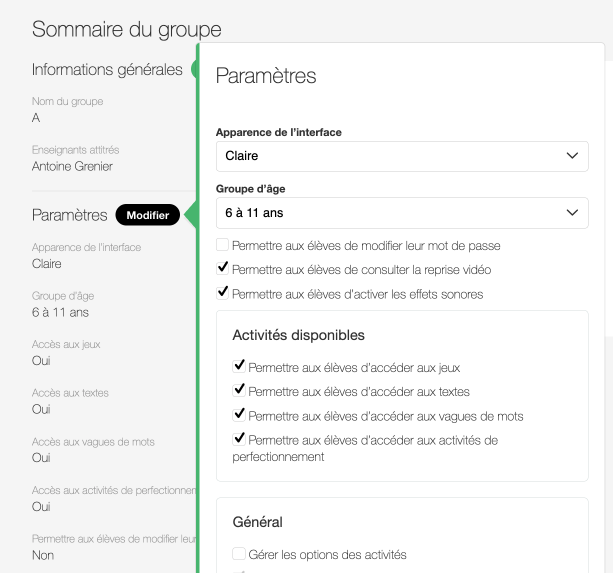613x573 pixels.
Task: Expand the Groupe d'âge dropdown
Action: pyautogui.click(x=402, y=212)
